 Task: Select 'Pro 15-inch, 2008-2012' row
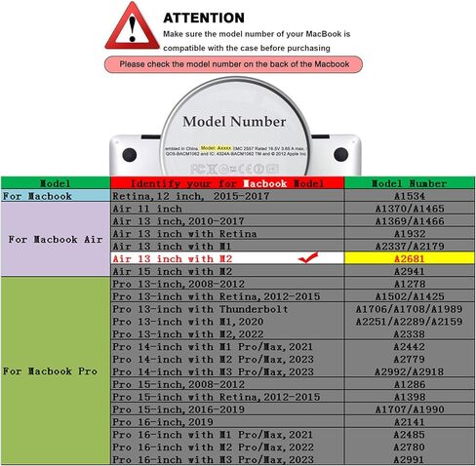[x=227, y=384]
